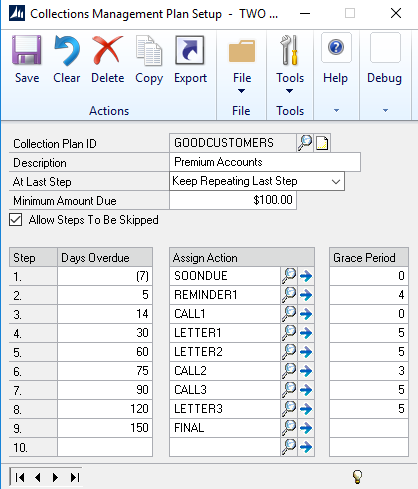Click the lightbulb icon in status bar
The height and width of the screenshot is (489, 418).
pos(357,477)
